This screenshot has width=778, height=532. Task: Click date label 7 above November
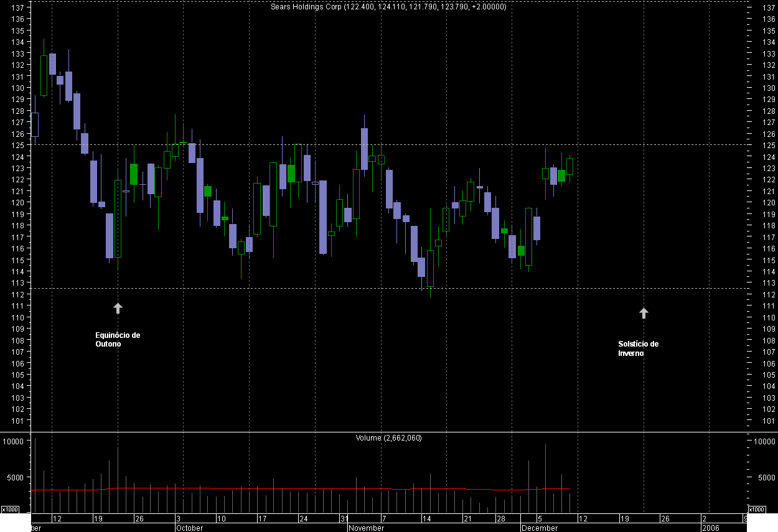pos(383,518)
